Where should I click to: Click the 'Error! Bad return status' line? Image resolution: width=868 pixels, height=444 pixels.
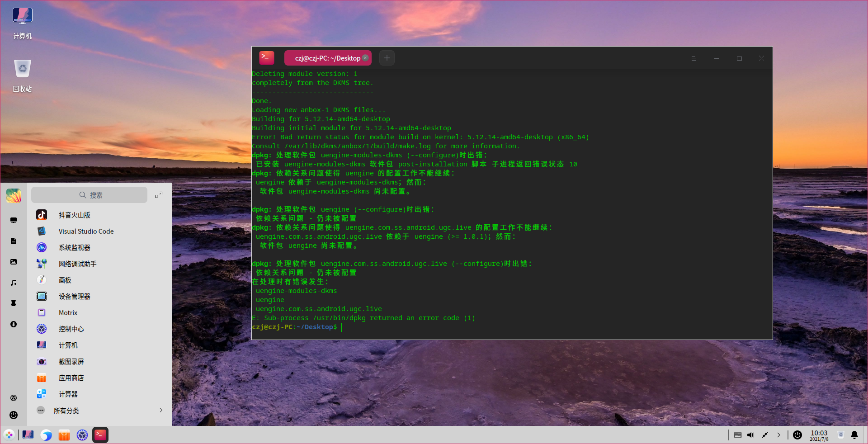tap(420, 137)
